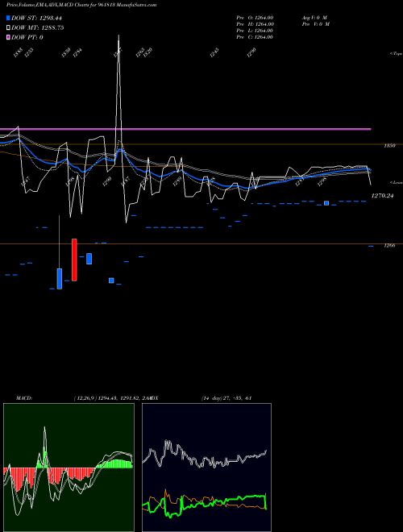Click the 1350 price axis label

point(389,146)
